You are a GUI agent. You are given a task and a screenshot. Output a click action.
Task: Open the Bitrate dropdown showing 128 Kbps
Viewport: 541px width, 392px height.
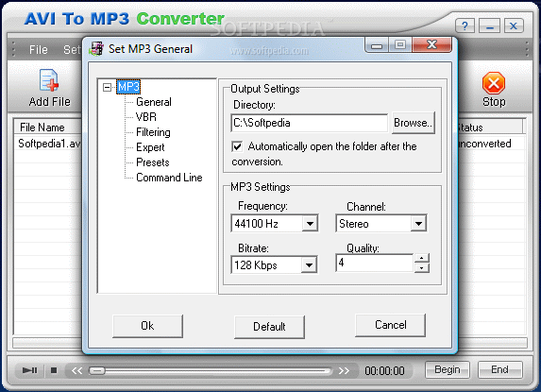(309, 265)
